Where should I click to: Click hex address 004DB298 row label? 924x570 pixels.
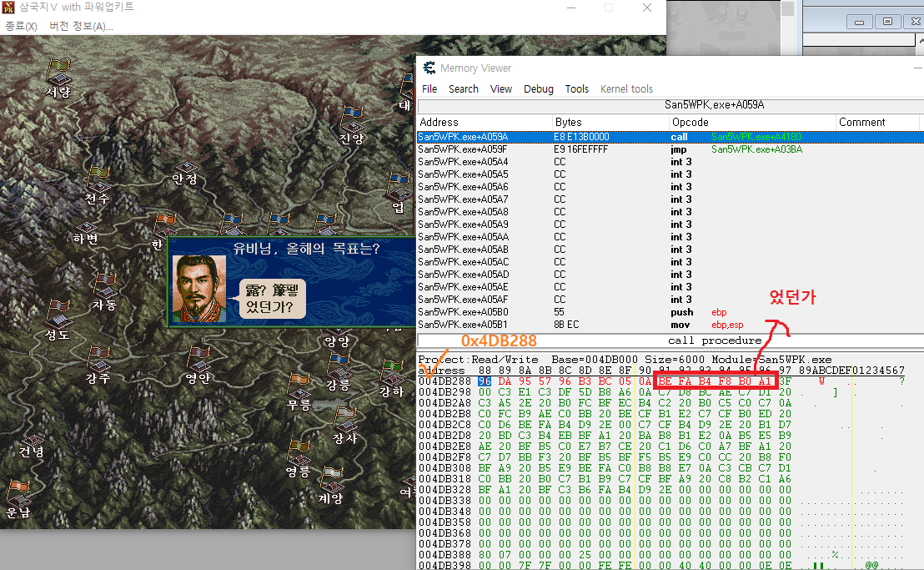pos(445,392)
